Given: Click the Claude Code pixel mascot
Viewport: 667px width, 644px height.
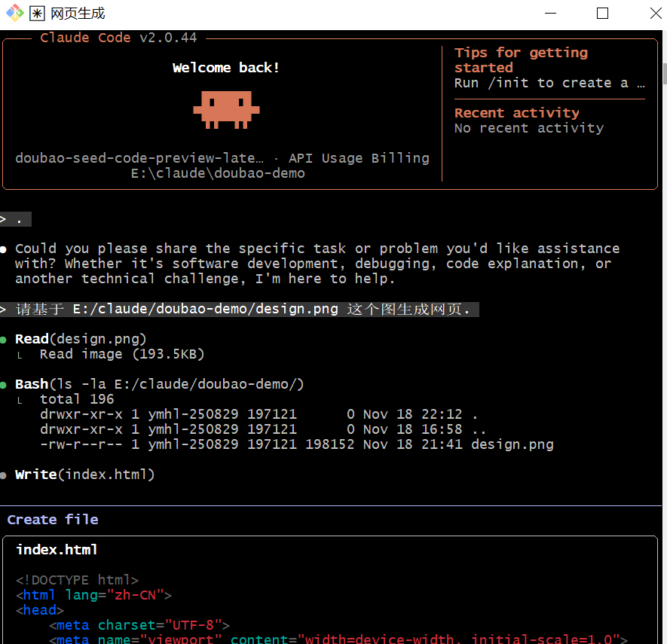Looking at the screenshot, I should 226,110.
